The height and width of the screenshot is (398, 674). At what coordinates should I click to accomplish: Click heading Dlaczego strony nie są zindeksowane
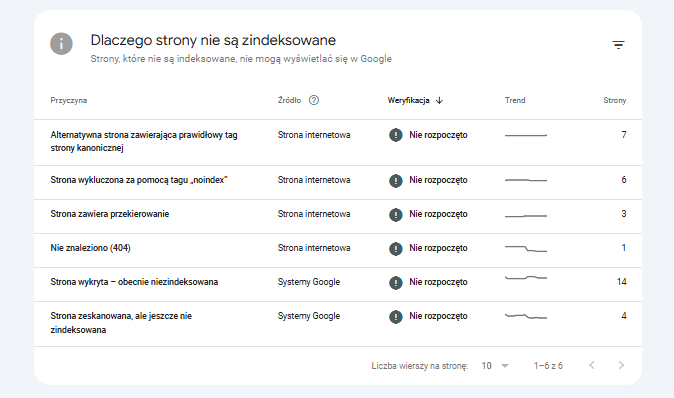point(213,40)
